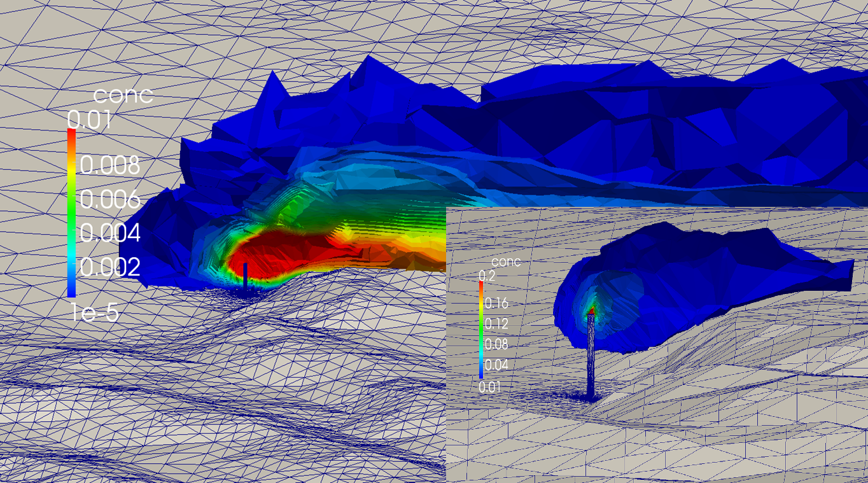Click the 'conc' legend title in main view
The height and width of the screenshot is (483, 868).
click(x=123, y=95)
